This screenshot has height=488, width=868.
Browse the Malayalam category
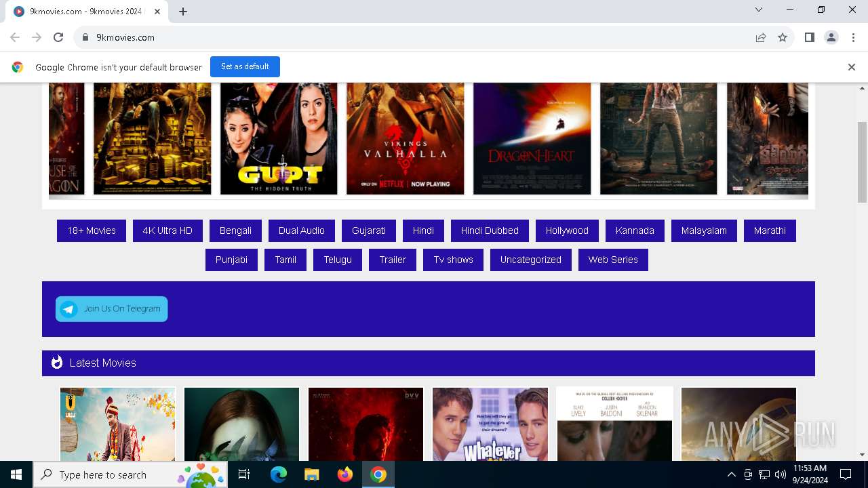pos(704,230)
